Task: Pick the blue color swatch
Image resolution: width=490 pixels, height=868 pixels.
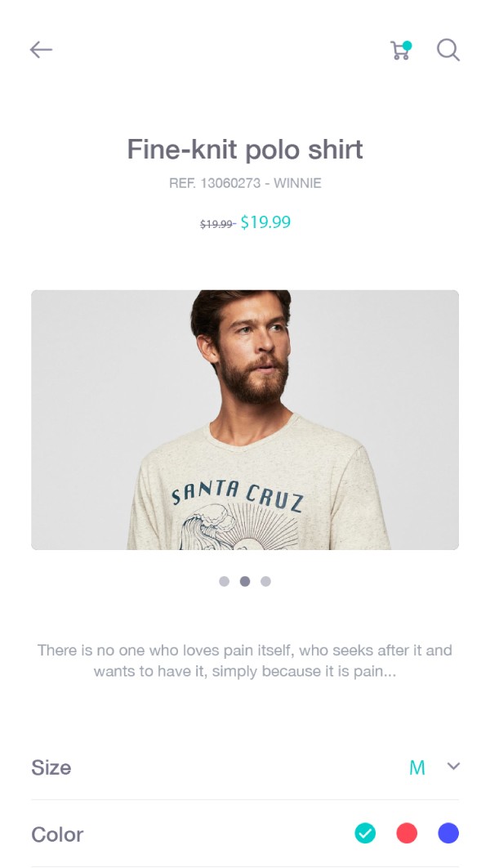Action: coord(448,833)
